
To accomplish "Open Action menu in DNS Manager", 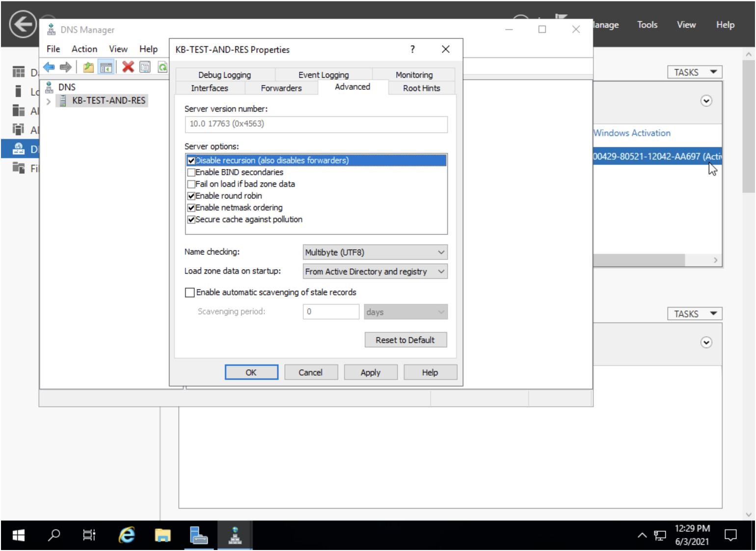I will coord(84,49).
